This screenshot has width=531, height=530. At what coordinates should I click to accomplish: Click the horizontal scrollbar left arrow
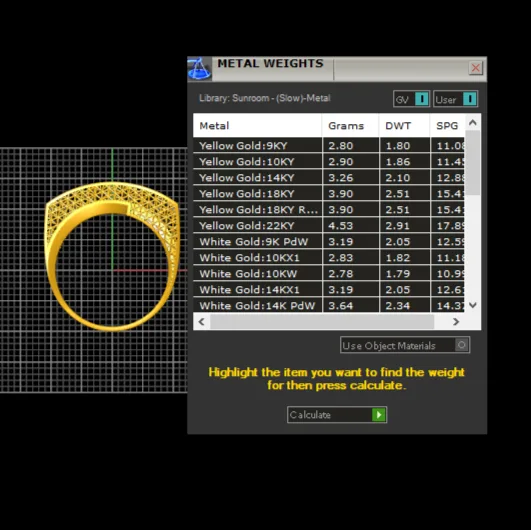pos(201,321)
